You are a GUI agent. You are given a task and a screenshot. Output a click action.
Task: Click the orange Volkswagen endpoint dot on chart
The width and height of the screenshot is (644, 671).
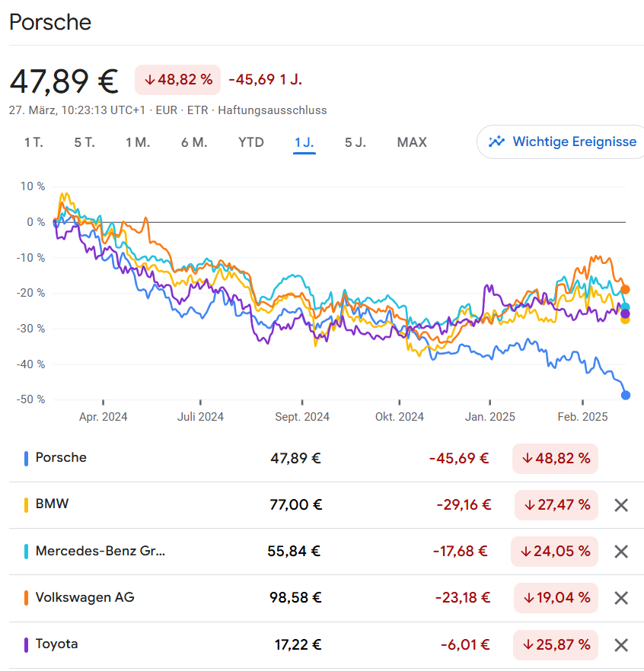click(625, 290)
